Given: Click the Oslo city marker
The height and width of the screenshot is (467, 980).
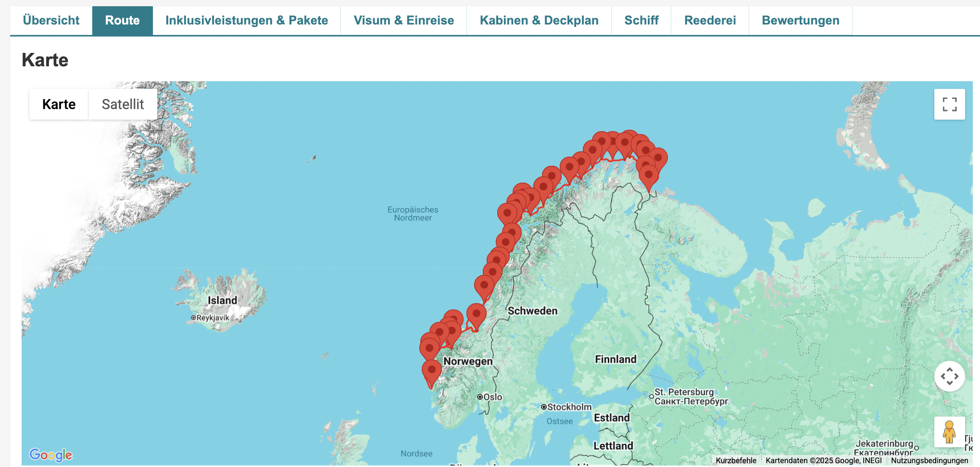Looking at the screenshot, I should (480, 397).
